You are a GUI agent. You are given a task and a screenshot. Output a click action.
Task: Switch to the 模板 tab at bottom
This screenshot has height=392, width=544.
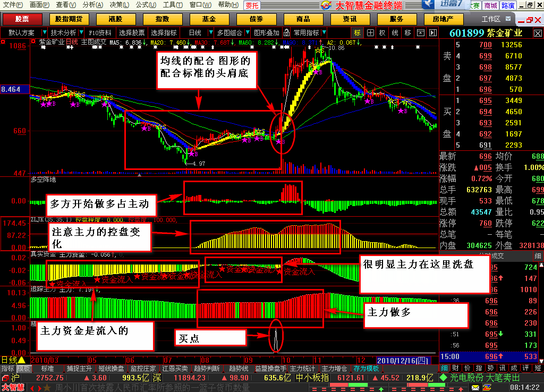[24, 368]
